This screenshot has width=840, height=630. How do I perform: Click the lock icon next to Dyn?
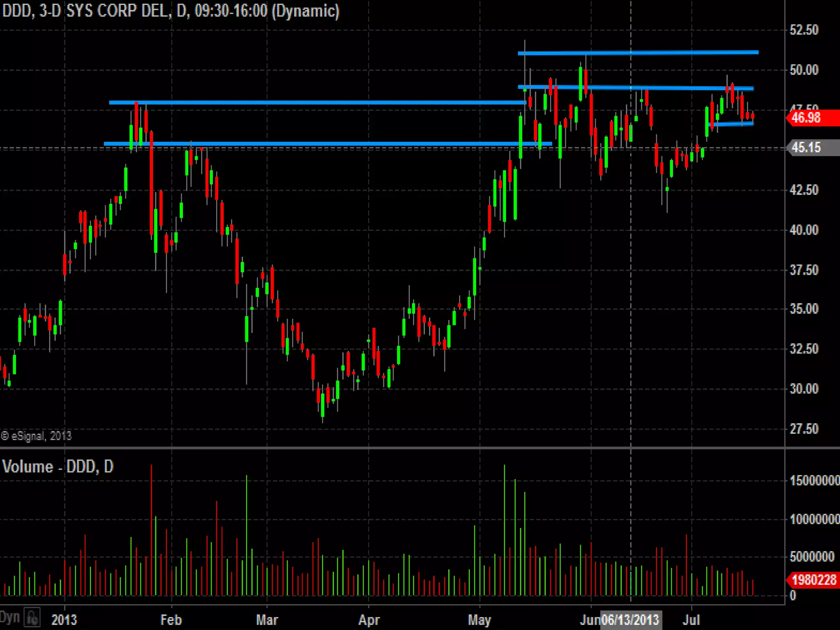32,617
